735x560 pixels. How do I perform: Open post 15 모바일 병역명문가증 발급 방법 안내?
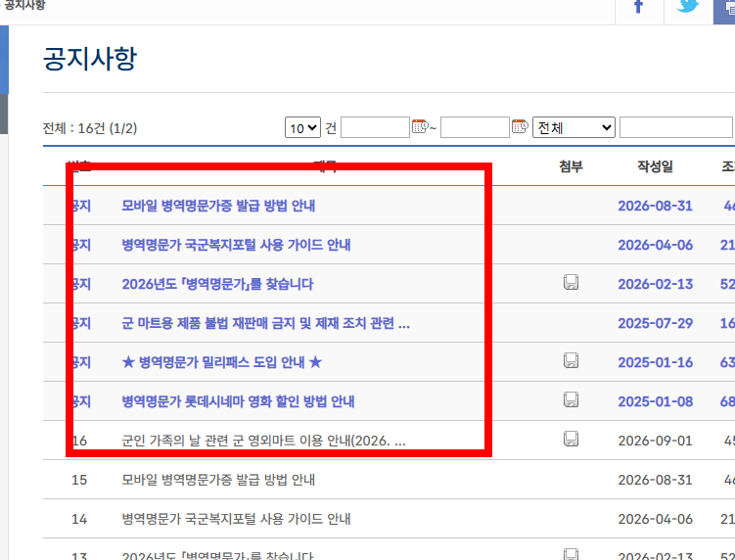tap(218, 481)
